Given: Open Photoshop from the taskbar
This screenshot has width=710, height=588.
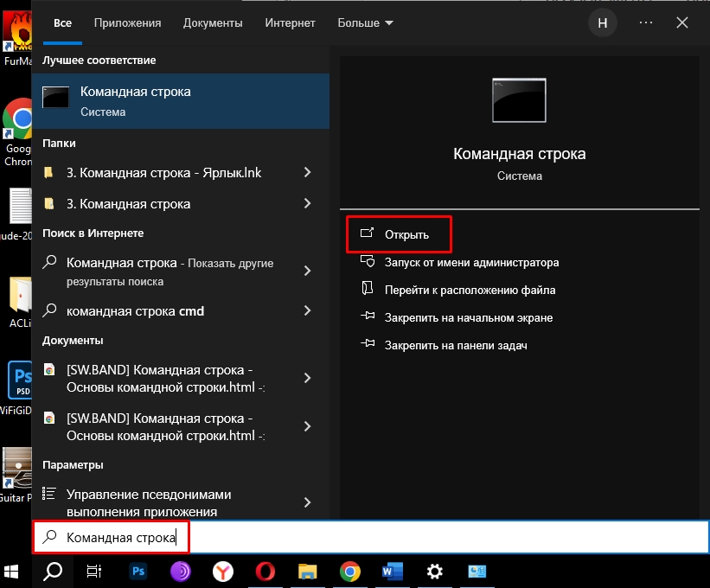Looking at the screenshot, I should [138, 571].
